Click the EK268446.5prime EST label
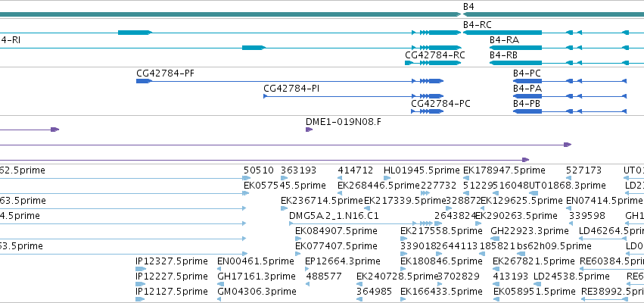This screenshot has height=303, width=644. tap(378, 186)
